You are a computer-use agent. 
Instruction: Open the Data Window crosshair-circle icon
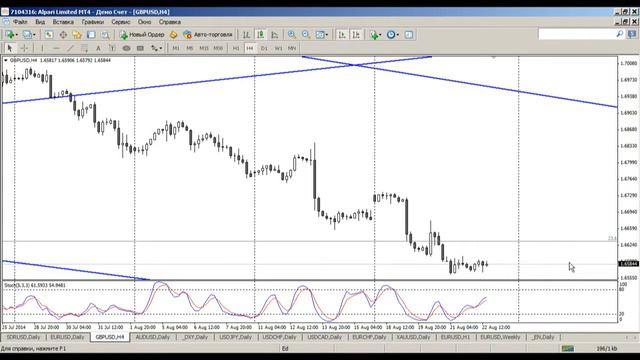63,35
